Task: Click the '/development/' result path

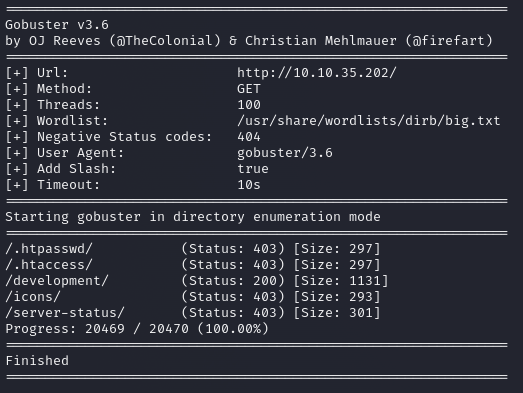Action: click(x=57, y=281)
